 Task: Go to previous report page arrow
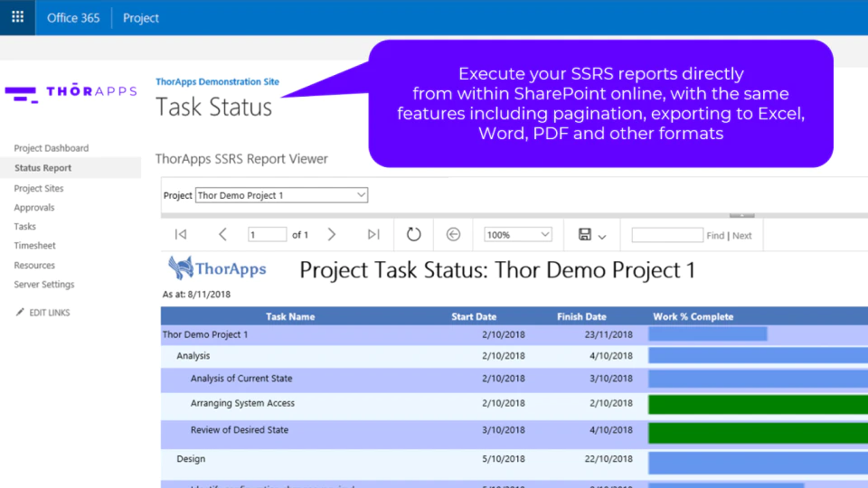click(x=222, y=235)
